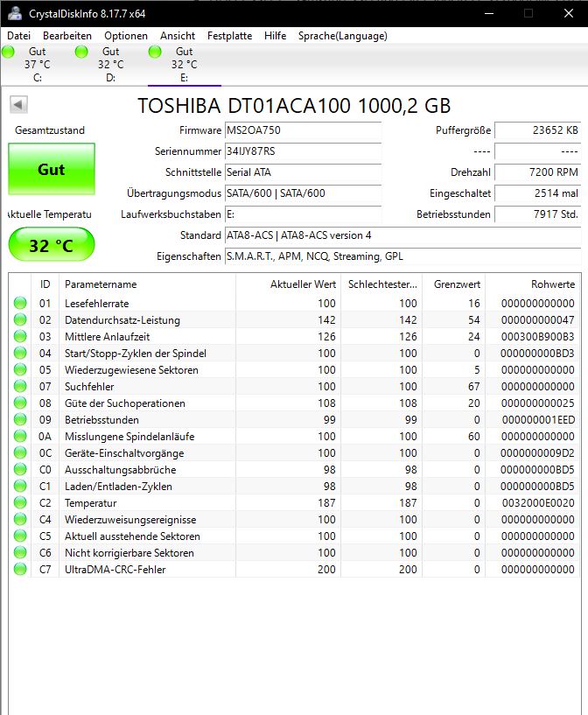Open the Sprache(Language) menu

[x=342, y=36]
